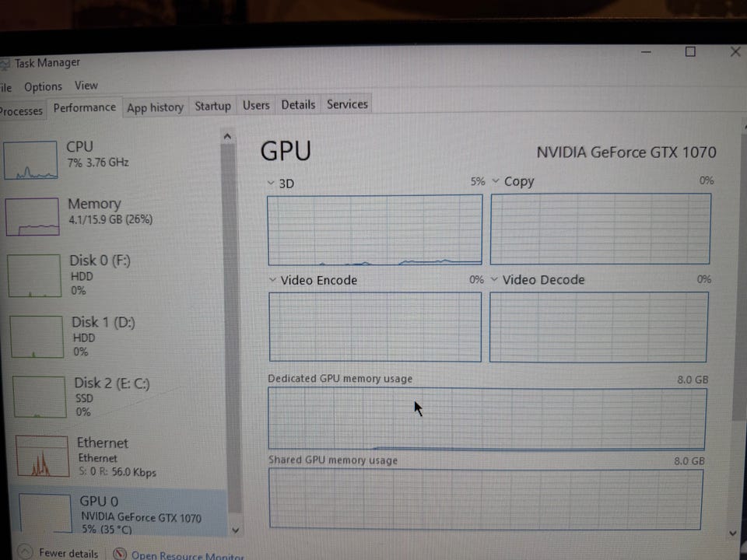Click the Memory mini graph thumbnail
The height and width of the screenshot is (560, 747).
[x=33, y=217]
